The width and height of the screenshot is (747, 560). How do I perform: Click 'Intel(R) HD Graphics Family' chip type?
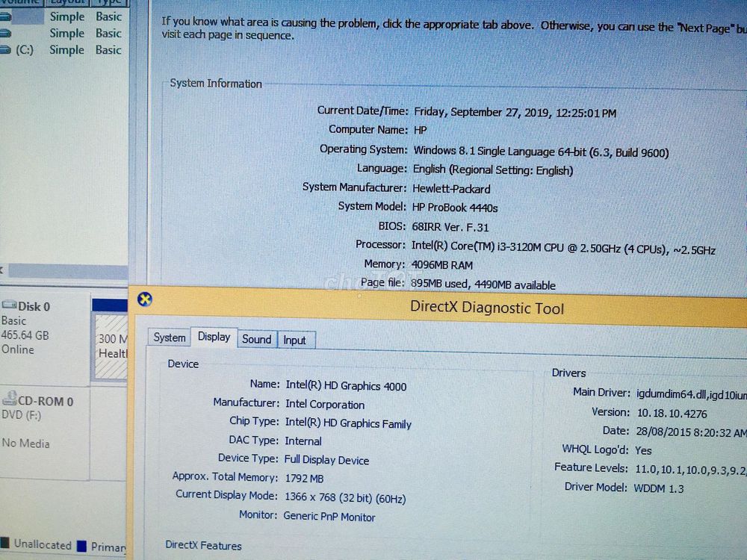[348, 423]
